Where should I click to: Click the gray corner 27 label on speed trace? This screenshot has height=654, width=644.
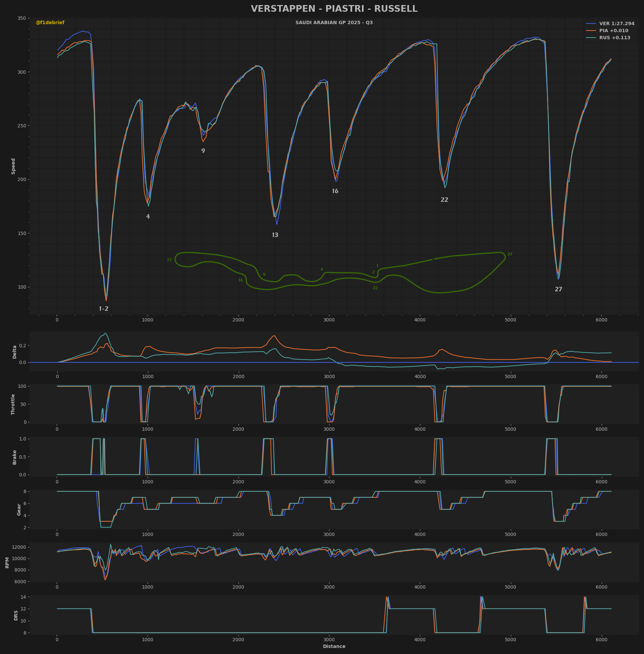click(x=558, y=290)
